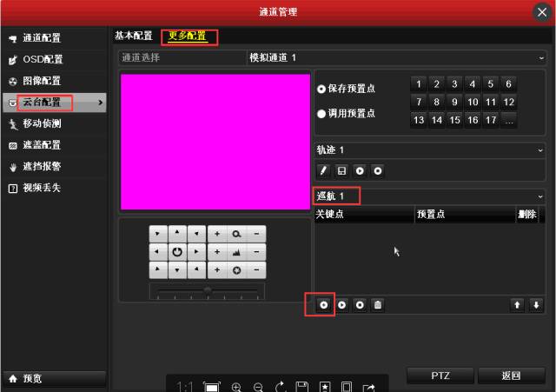Delete patrol key points with trash icon
The width and height of the screenshot is (556, 392).
pyautogui.click(x=378, y=305)
